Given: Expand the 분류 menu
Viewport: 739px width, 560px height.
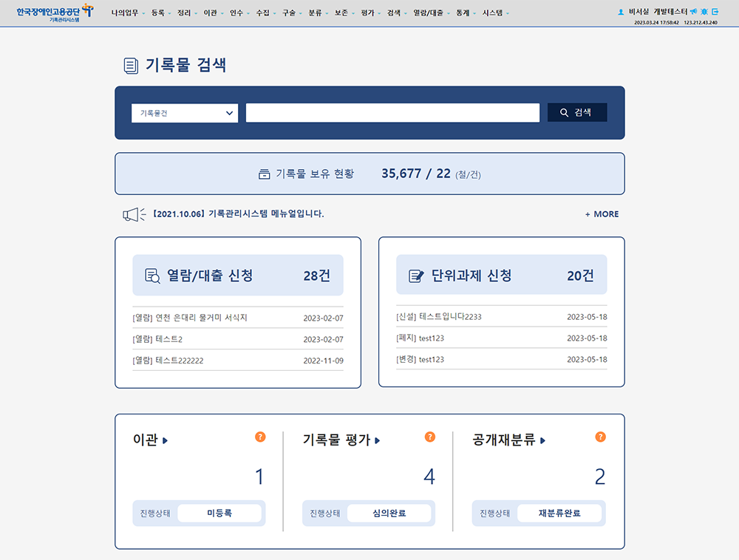Looking at the screenshot, I should pos(318,13).
